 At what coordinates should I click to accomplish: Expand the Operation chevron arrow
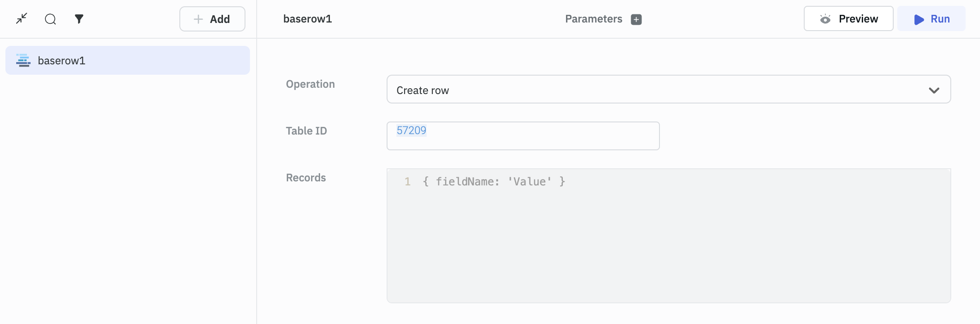tap(934, 90)
